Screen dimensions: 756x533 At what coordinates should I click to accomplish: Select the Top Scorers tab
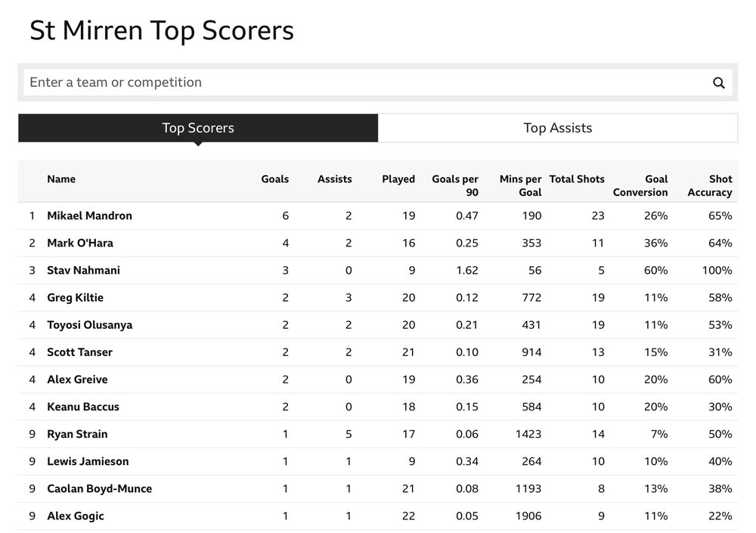pyautogui.click(x=198, y=128)
